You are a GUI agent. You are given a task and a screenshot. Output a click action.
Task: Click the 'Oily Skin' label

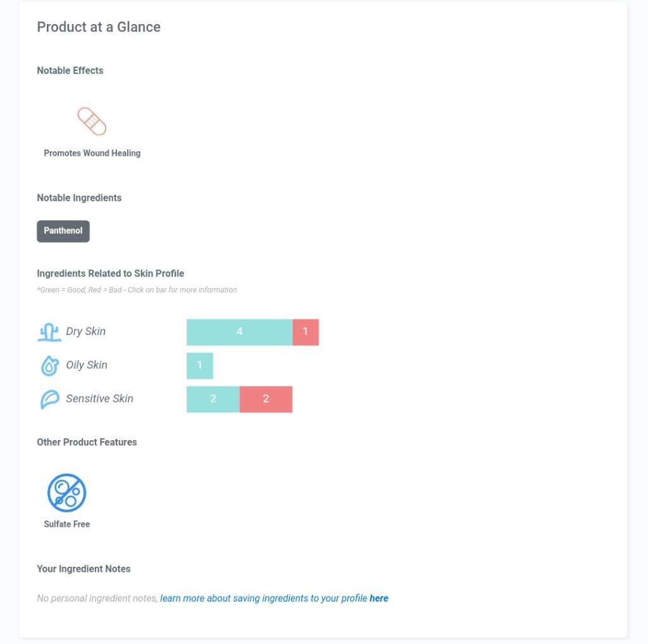pyautogui.click(x=86, y=365)
